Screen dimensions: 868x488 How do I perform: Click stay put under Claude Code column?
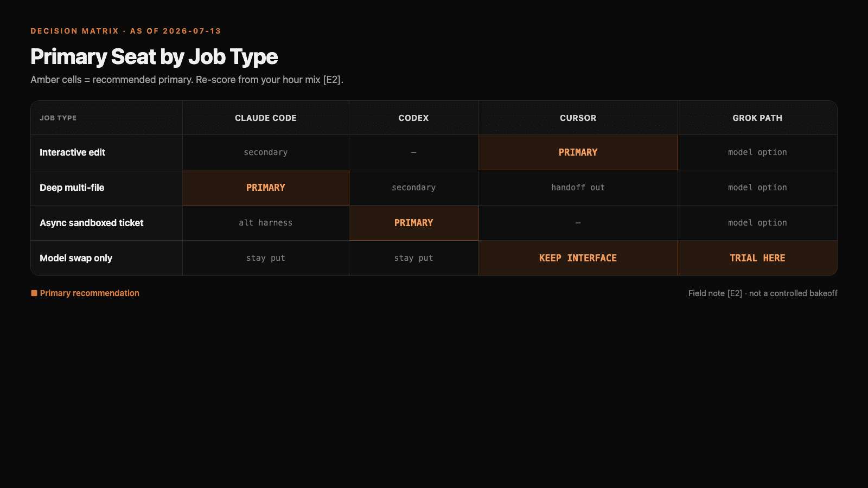coord(266,258)
